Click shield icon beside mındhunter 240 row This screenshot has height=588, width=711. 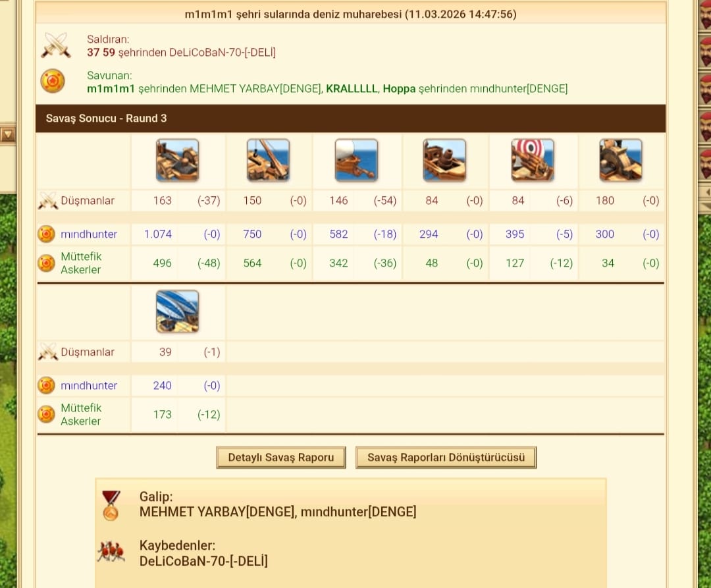(46, 386)
